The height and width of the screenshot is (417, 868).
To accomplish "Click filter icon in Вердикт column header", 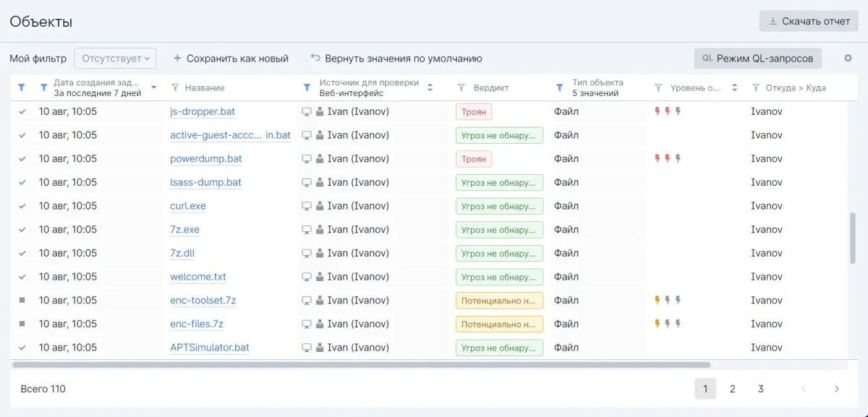I will pos(461,87).
